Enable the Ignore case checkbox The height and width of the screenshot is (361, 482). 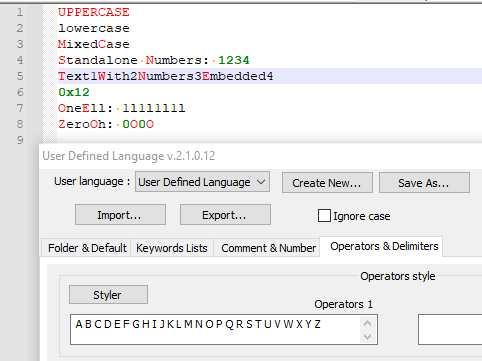coord(324,216)
